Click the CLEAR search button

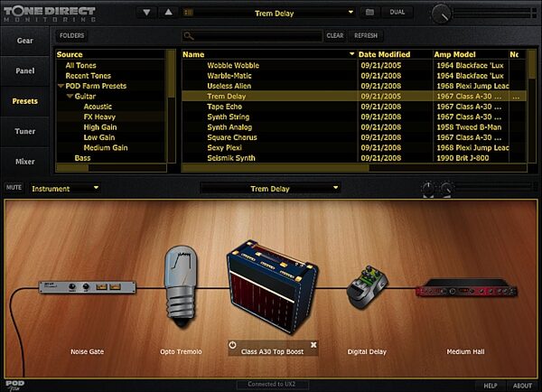(335, 35)
